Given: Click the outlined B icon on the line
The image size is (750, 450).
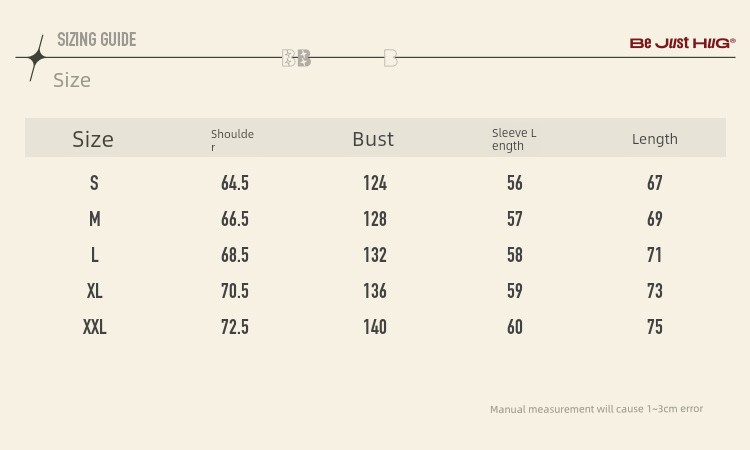Looking at the screenshot, I should coord(390,58).
